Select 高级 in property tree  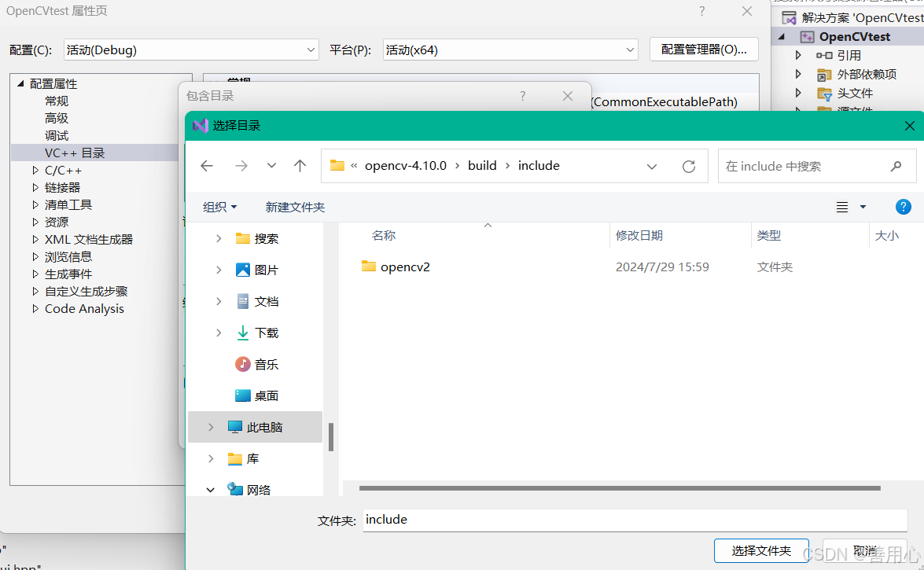[x=57, y=119]
